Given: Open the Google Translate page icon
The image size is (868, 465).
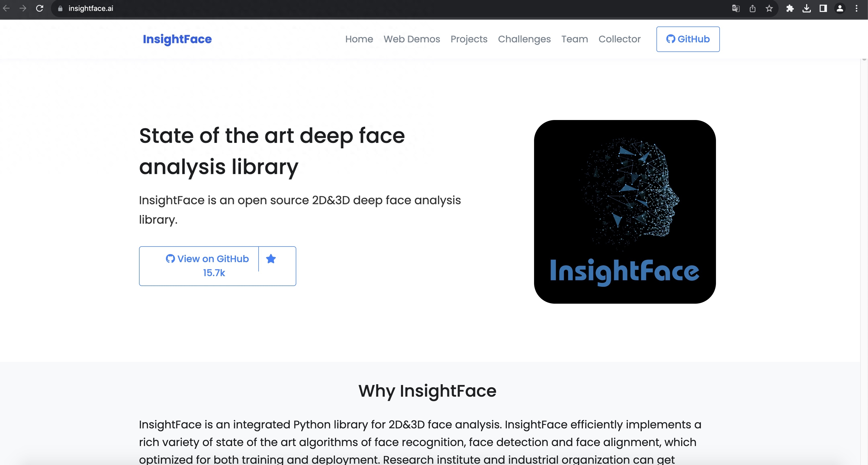Looking at the screenshot, I should pos(735,8).
